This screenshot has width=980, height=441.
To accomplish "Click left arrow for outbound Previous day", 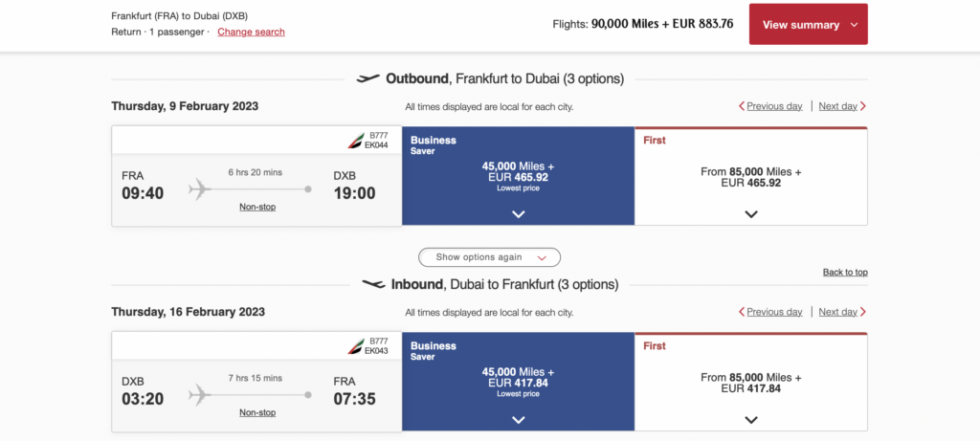I will click(x=741, y=106).
